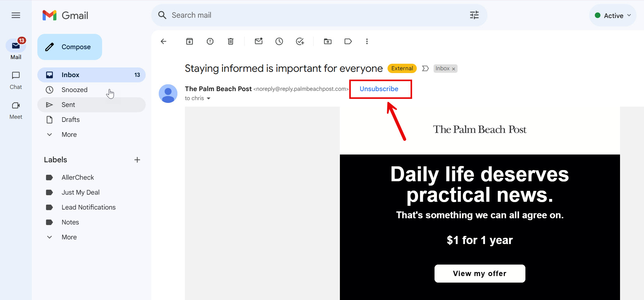
Task: Show recipient details arrow next to chris
Action: tap(209, 98)
